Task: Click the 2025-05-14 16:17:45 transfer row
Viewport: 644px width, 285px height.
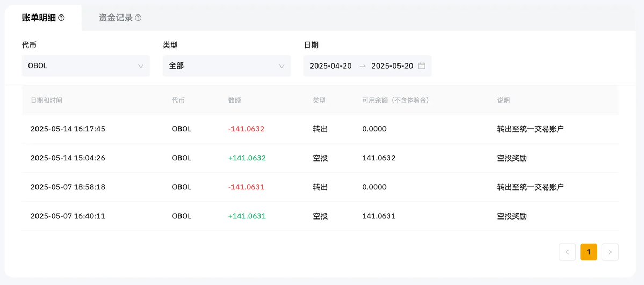Action: [x=320, y=129]
